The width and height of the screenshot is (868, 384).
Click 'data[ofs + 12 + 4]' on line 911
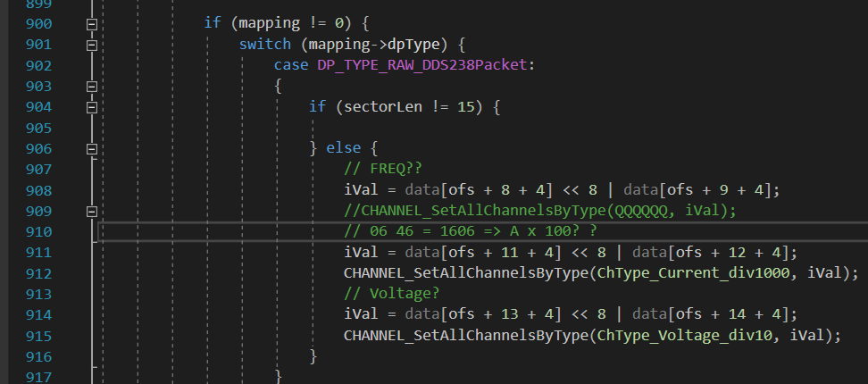[x=712, y=253]
